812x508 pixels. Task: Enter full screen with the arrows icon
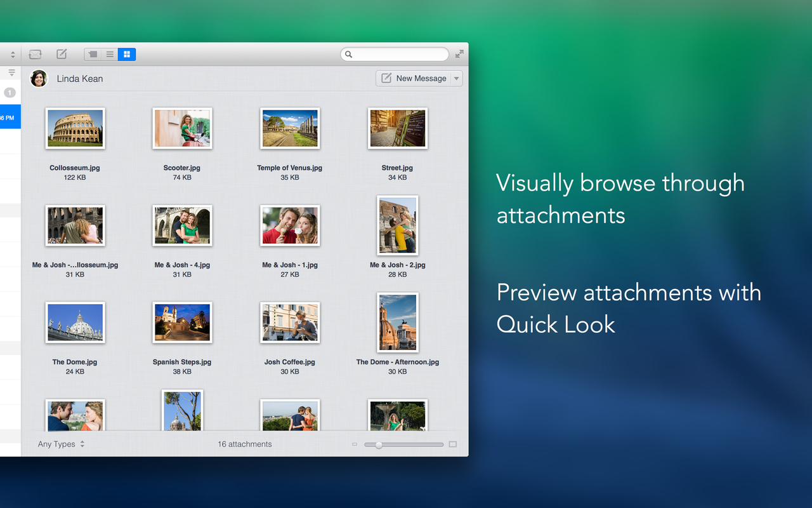[x=459, y=55]
